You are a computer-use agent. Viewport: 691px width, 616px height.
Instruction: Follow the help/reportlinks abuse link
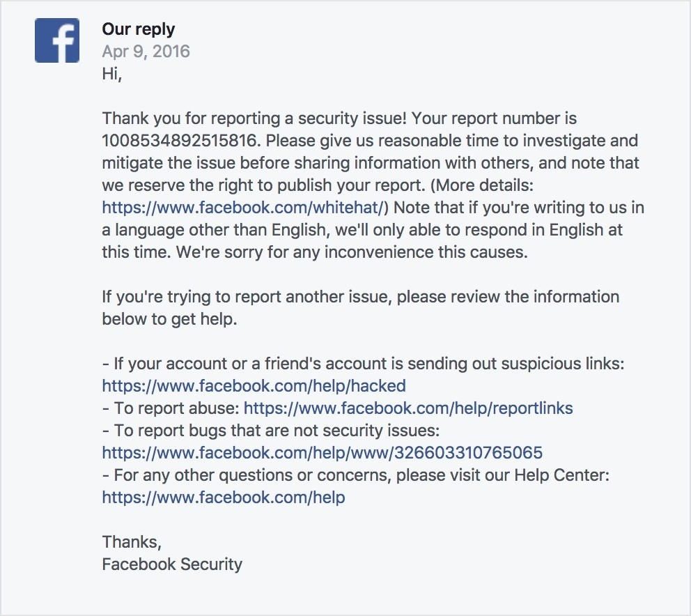pos(408,408)
